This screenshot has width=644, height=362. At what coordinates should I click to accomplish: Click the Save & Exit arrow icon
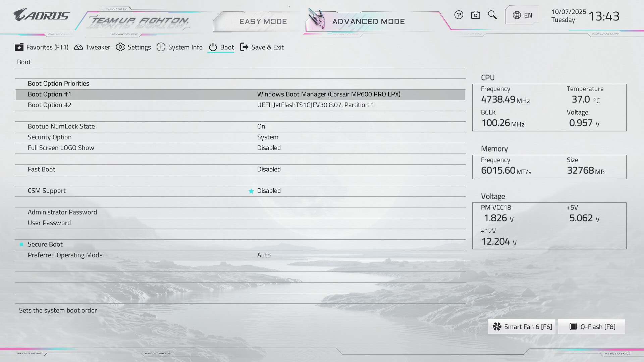[244, 47]
